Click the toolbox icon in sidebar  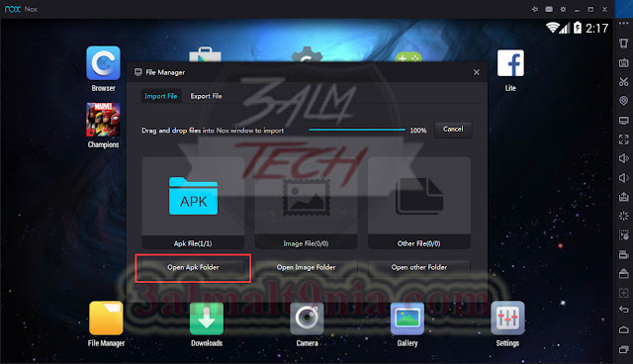point(624,274)
